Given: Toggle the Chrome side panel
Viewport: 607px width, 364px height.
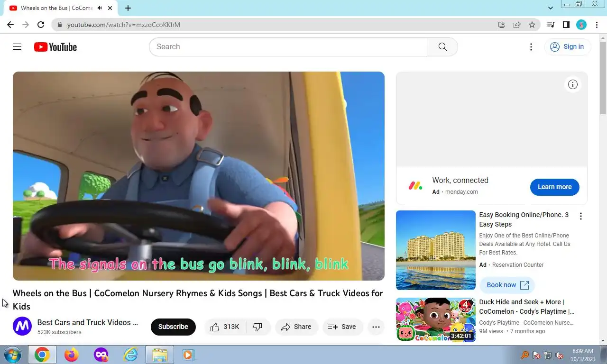Looking at the screenshot, I should point(566,25).
